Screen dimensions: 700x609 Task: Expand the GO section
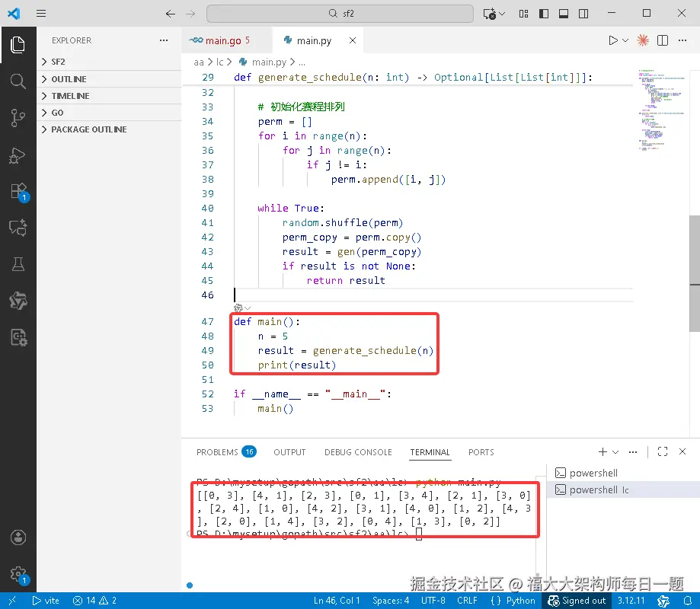point(110,113)
